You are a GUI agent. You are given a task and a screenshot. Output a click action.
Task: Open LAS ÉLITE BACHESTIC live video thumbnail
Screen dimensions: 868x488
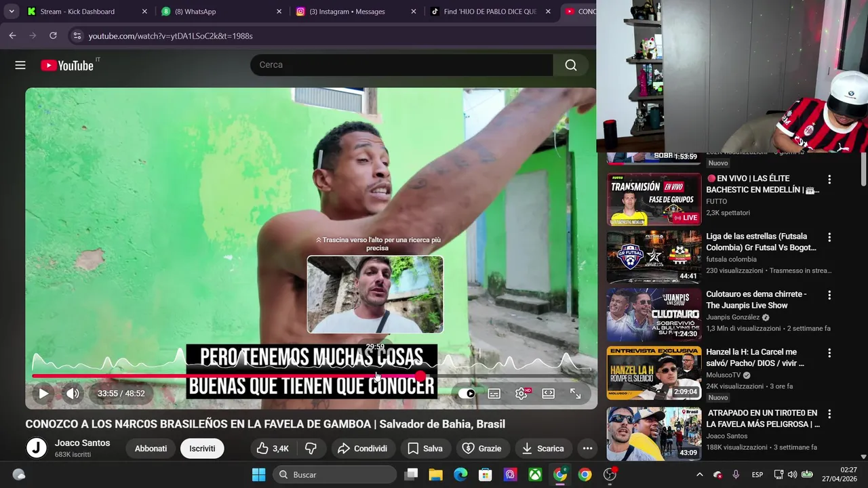point(654,199)
